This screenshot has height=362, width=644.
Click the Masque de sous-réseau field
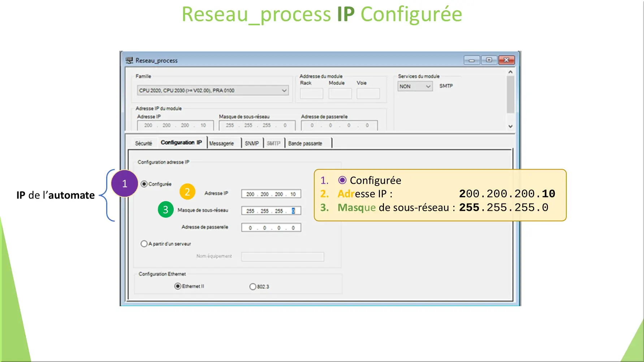click(x=271, y=210)
